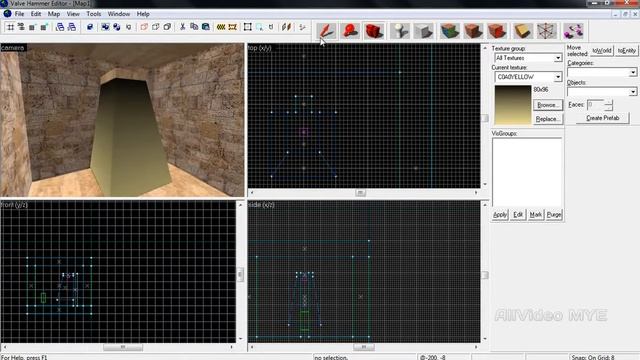This screenshot has height=360, width=640.
Task: Click the hide unselected objects icon
Action: click(x=156, y=27)
